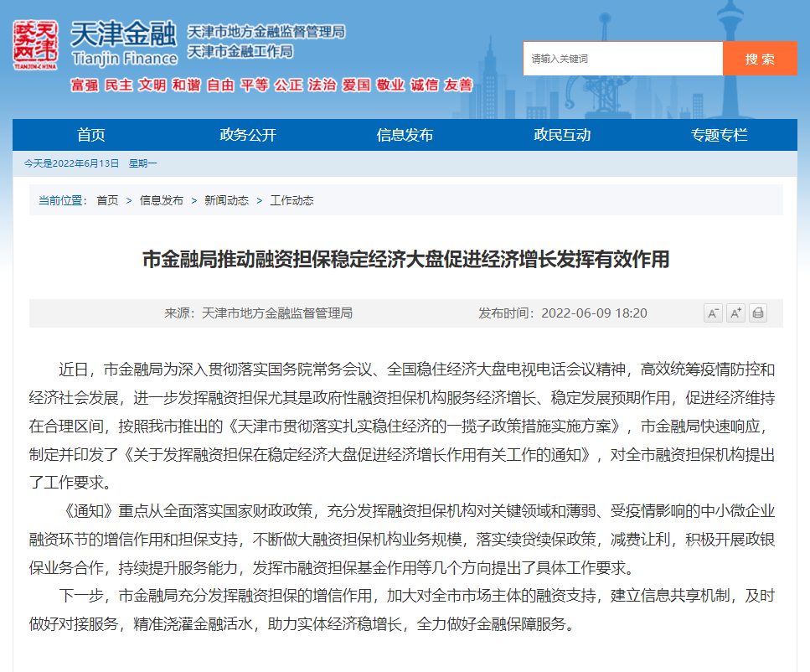This screenshot has width=810, height=672.
Task: Click the article headline 市金融局推动融资担保稳定经济大盘
Action: click(405, 259)
